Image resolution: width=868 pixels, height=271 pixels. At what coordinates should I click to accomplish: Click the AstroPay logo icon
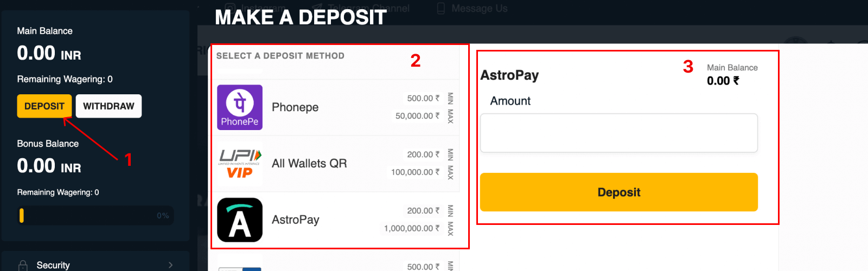coord(240,220)
